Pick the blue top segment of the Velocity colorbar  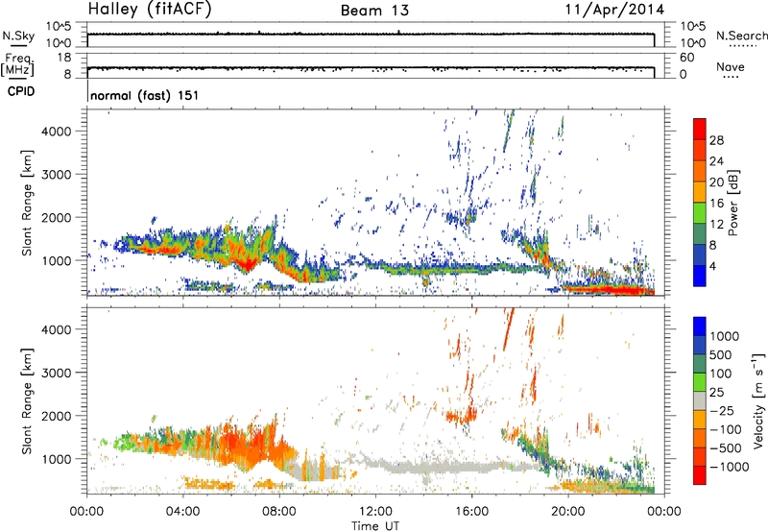[x=700, y=326]
